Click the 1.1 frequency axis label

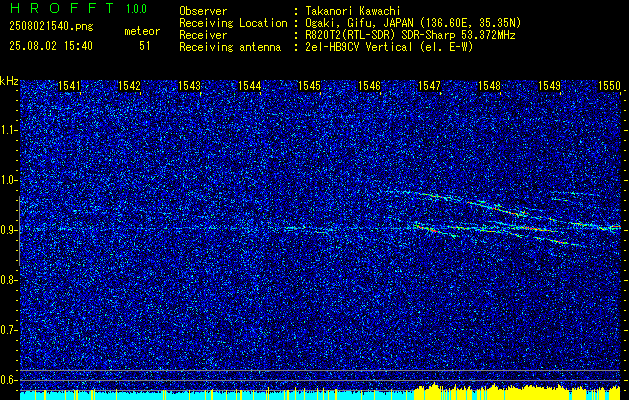point(8,130)
